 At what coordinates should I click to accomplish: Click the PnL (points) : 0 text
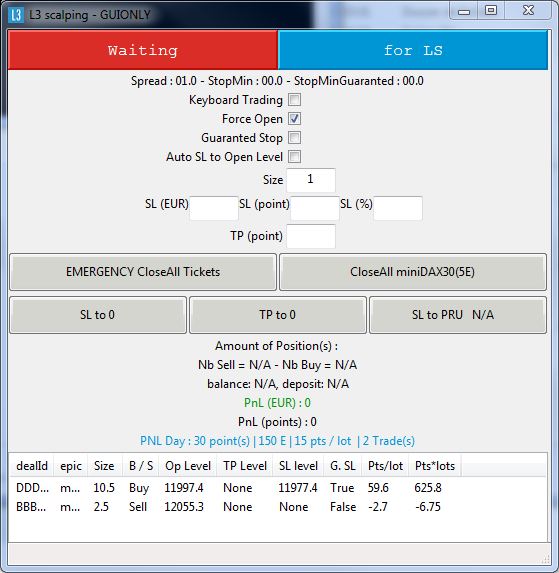pyautogui.click(x=277, y=422)
